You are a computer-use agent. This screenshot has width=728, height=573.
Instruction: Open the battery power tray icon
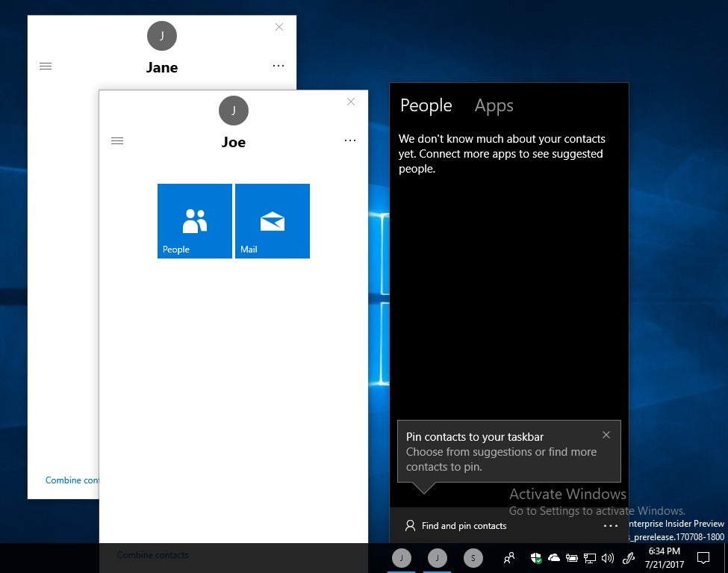571,558
